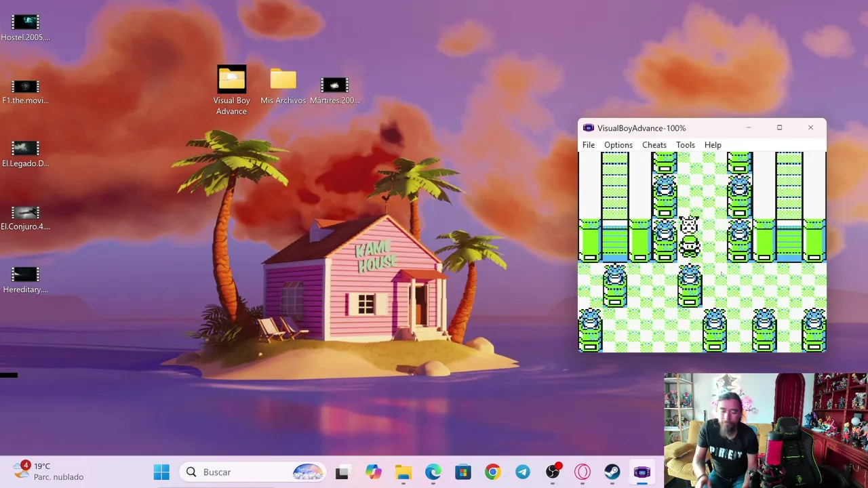Screen dimensions: 868x488
Task: Open Microsoft Edge from the taskbar
Action: click(433, 472)
